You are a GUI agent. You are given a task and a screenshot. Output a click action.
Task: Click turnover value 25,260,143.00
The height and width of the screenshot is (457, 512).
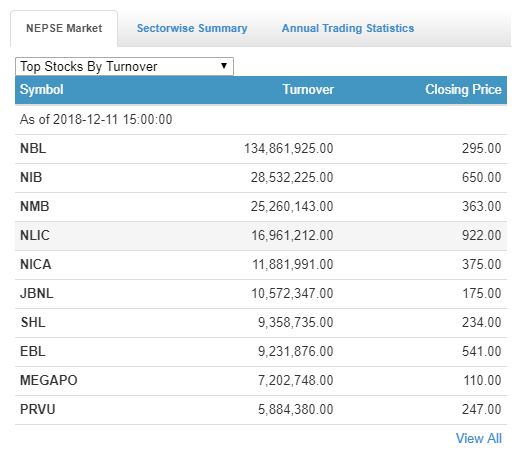click(x=292, y=207)
